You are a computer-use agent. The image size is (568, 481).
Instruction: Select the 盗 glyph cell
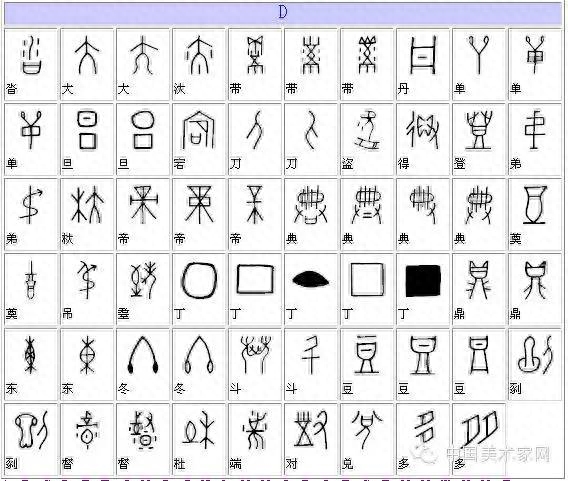pos(367,139)
